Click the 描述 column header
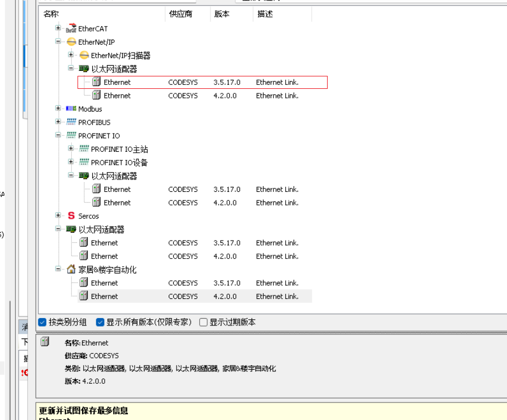 click(265, 14)
